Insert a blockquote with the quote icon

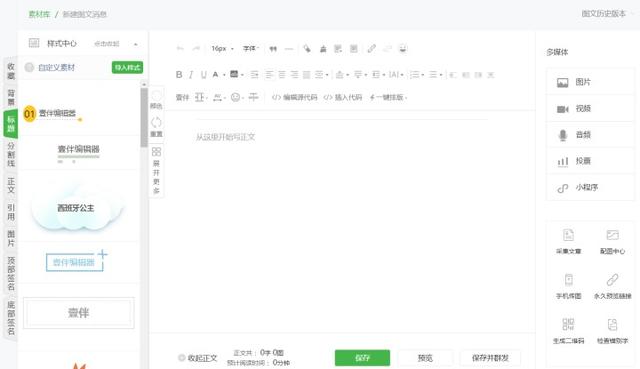tap(273, 49)
